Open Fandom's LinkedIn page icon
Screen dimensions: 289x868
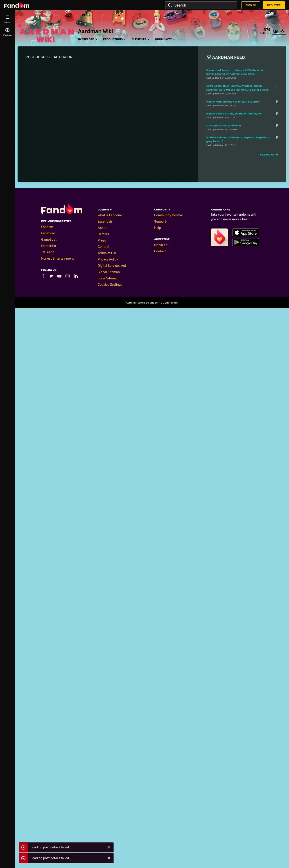tap(76, 276)
